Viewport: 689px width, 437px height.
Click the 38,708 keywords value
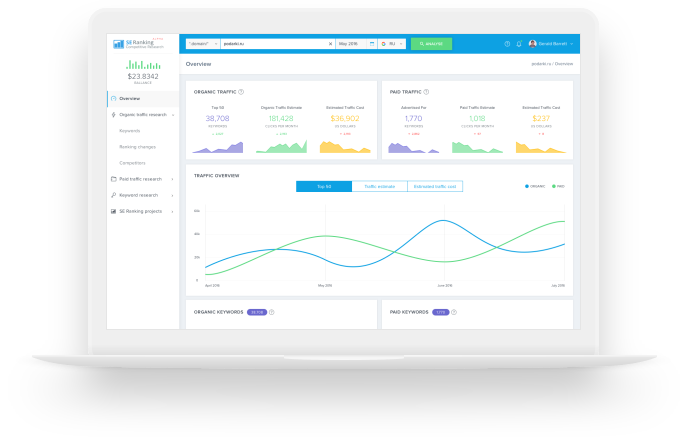click(x=217, y=119)
